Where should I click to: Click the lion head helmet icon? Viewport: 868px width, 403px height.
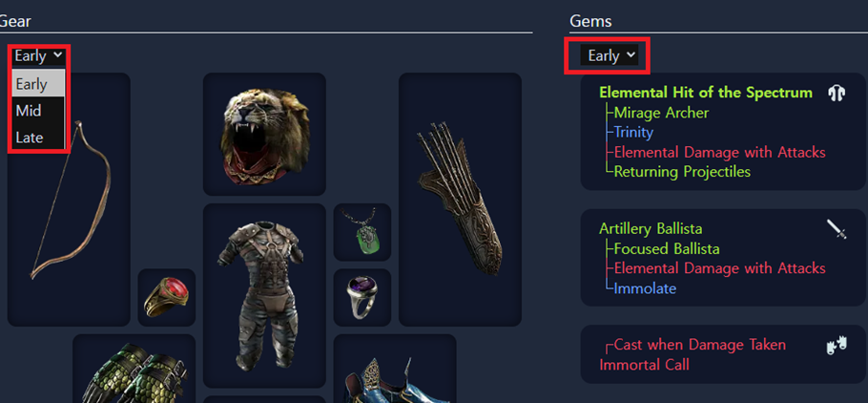264,135
